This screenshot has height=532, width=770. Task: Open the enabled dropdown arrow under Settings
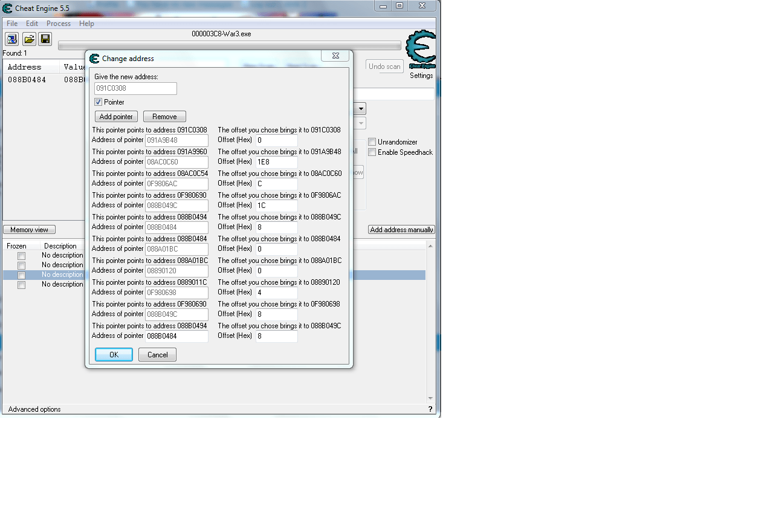tap(360, 109)
